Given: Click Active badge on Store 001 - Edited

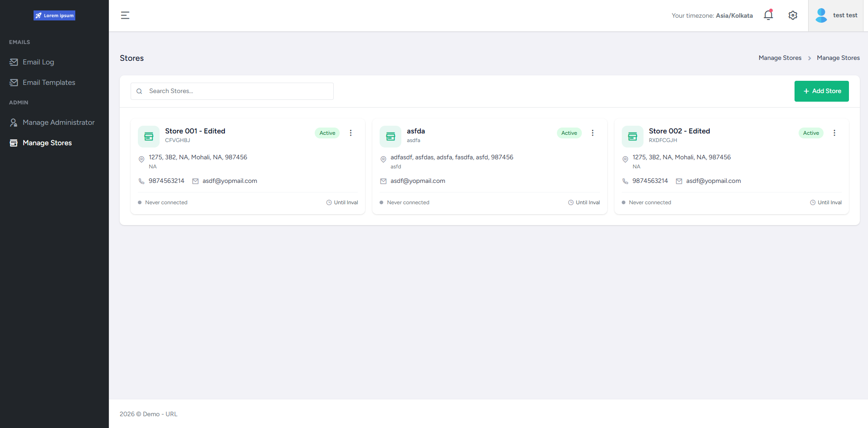Looking at the screenshot, I should point(327,133).
